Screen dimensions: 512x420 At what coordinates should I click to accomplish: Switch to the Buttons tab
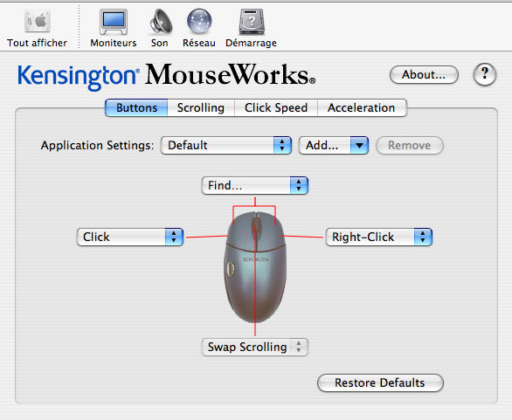(x=136, y=107)
